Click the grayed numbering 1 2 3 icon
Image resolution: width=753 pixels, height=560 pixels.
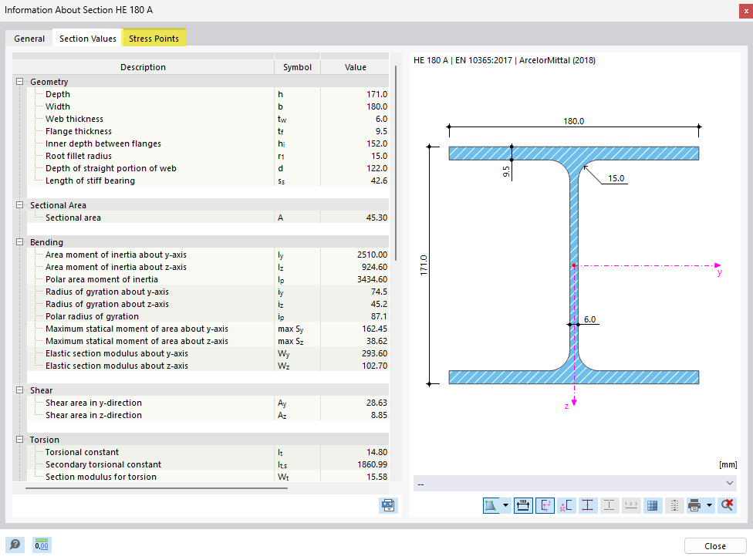[x=631, y=505]
